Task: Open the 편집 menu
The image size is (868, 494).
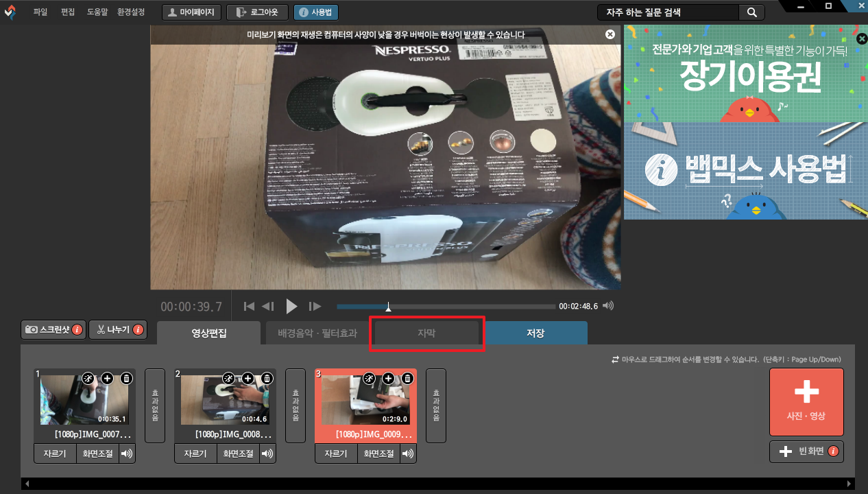Action: (68, 12)
